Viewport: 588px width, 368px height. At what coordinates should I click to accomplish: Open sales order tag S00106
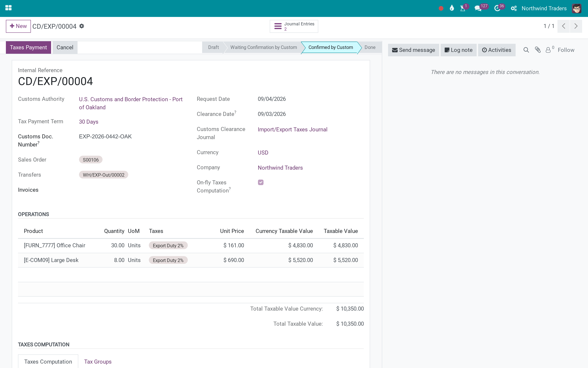(91, 160)
